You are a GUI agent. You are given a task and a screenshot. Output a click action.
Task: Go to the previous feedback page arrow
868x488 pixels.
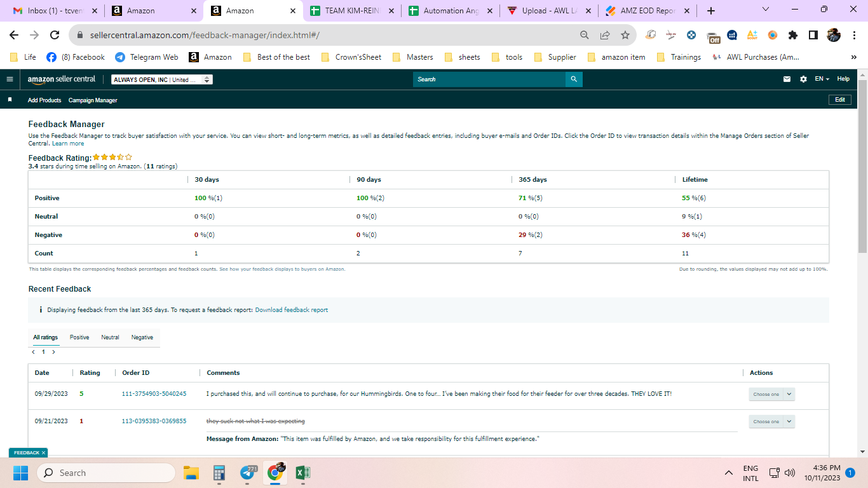[33, 352]
